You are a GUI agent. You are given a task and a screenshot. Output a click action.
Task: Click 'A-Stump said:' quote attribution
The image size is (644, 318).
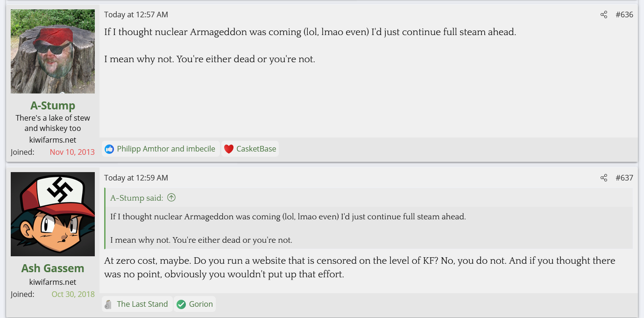137,198
